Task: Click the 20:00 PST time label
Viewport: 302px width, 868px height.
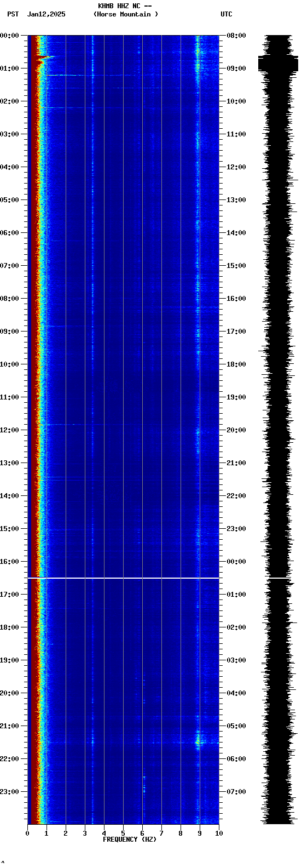Action: coord(9,693)
